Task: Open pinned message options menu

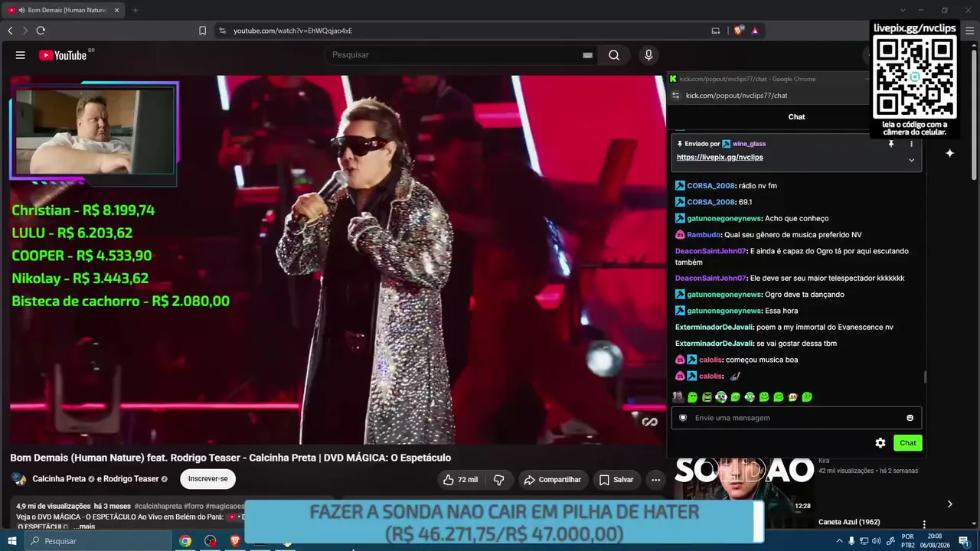Action: tap(911, 144)
